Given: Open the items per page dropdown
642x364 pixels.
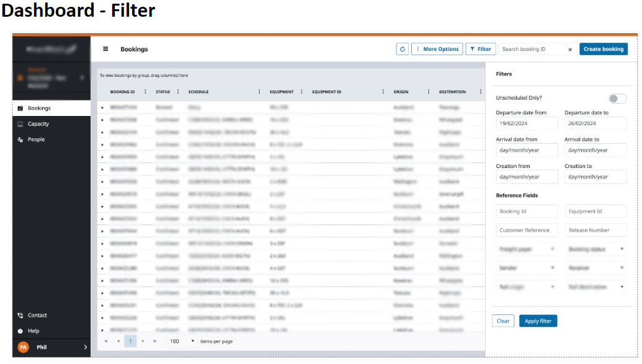Looking at the screenshot, I should [192, 341].
